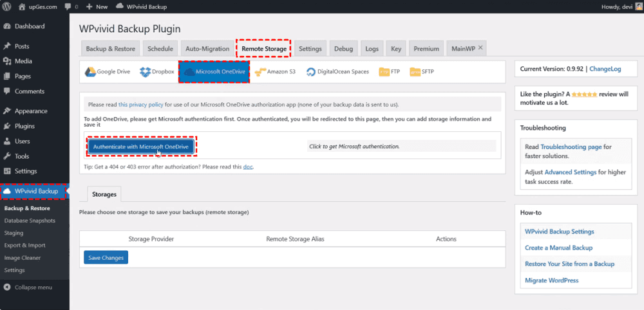This screenshot has width=644, height=310.
Task: Open the Advanced Settings link
Action: (x=571, y=172)
